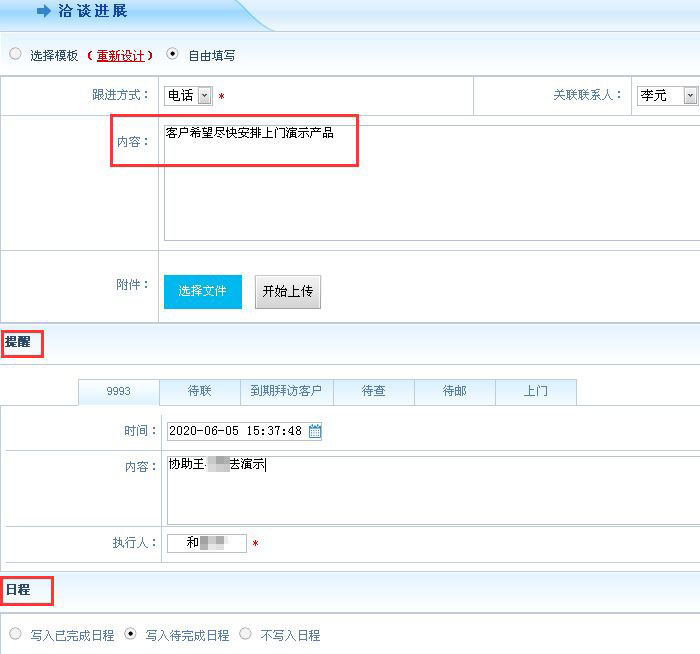This screenshot has width=700, height=654.
Task: Click the 选择文件 button
Action: [203, 291]
